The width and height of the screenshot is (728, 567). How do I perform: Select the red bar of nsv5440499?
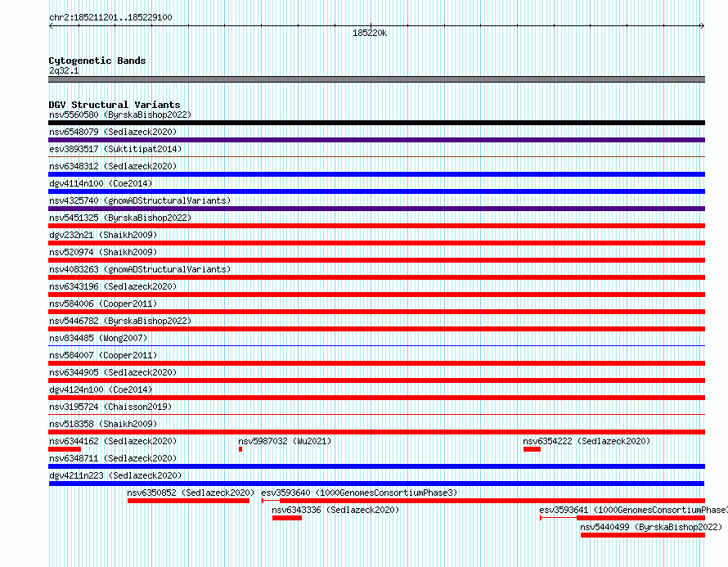click(643, 535)
